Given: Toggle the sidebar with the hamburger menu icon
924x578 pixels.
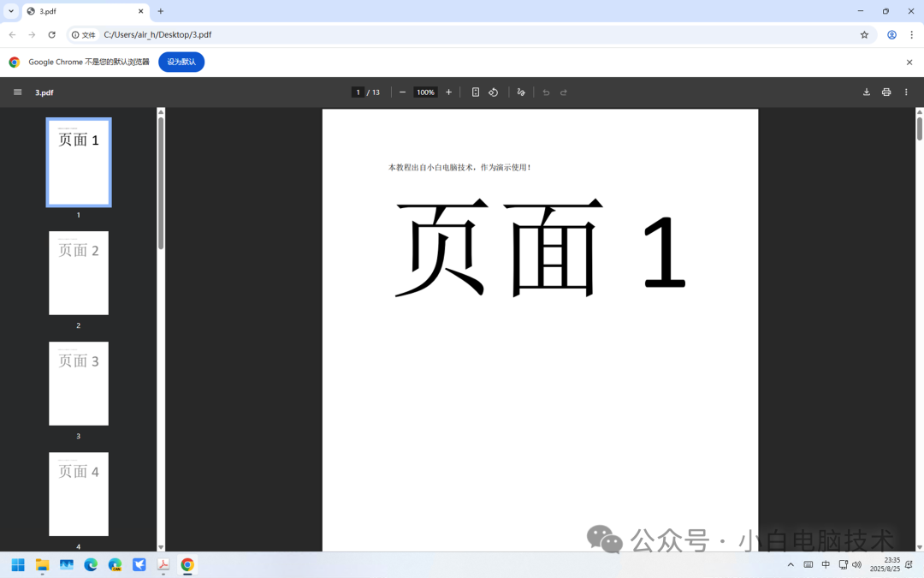Looking at the screenshot, I should (x=17, y=92).
